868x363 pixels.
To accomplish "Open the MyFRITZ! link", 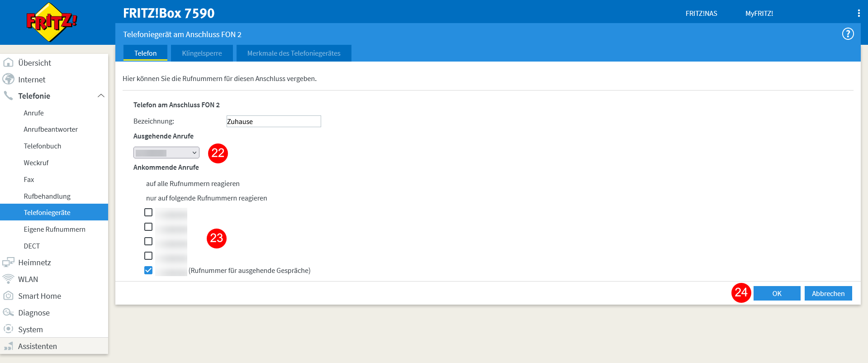I will pos(759,14).
